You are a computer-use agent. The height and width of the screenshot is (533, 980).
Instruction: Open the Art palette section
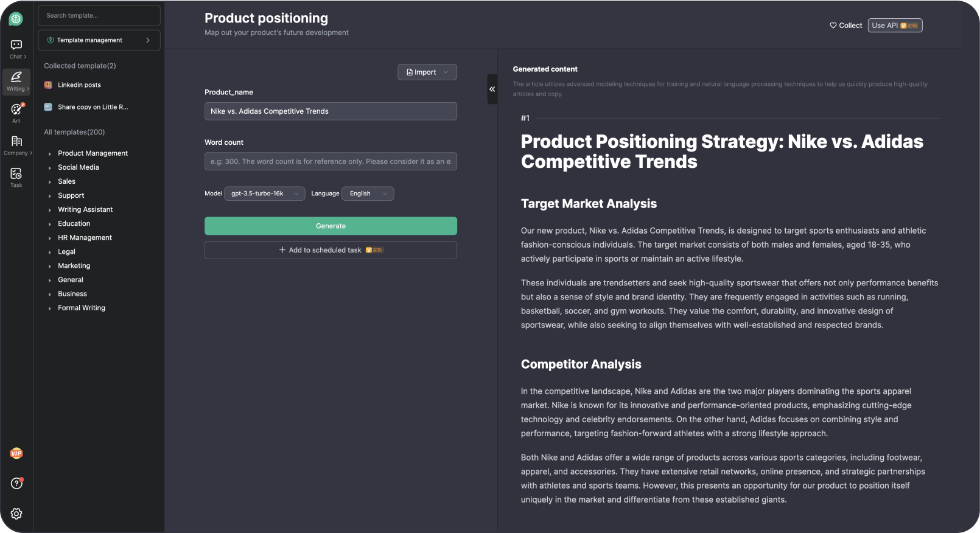coord(16,113)
